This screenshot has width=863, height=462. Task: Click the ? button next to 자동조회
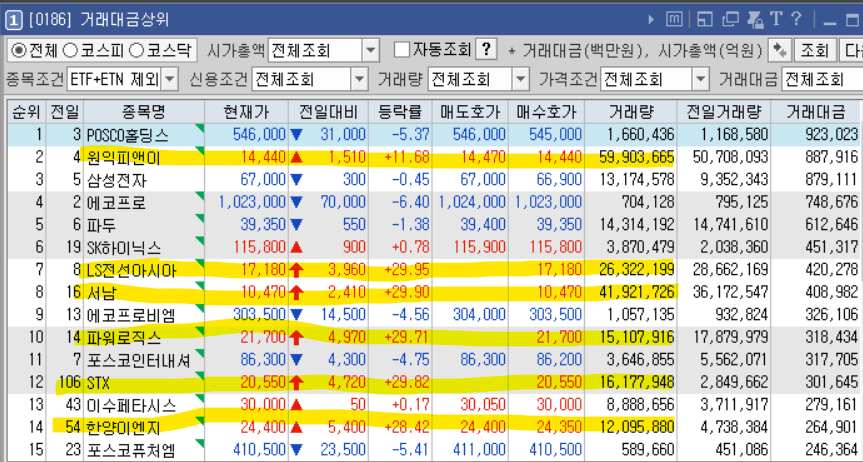(x=486, y=50)
